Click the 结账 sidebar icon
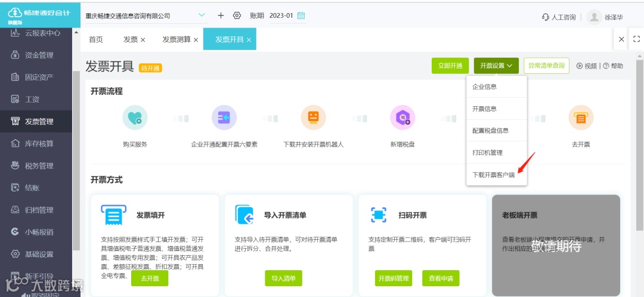This screenshot has height=297, width=644. [15, 188]
